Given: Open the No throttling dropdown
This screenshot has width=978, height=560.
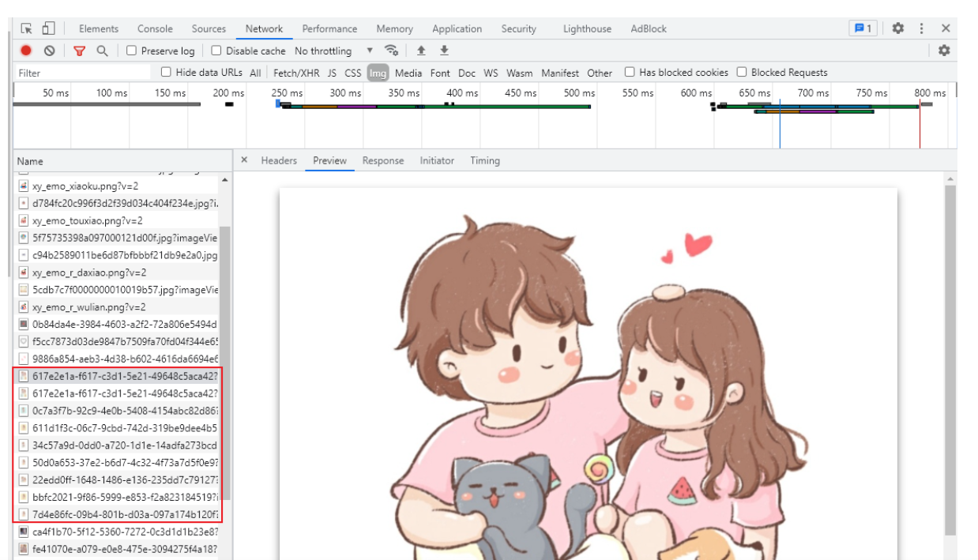Looking at the screenshot, I should click(333, 51).
